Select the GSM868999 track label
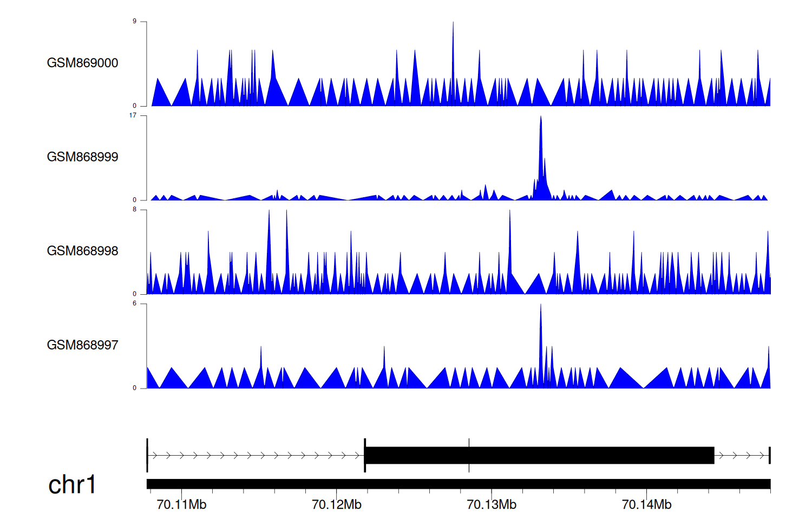The height and width of the screenshot is (531, 812). point(82,157)
